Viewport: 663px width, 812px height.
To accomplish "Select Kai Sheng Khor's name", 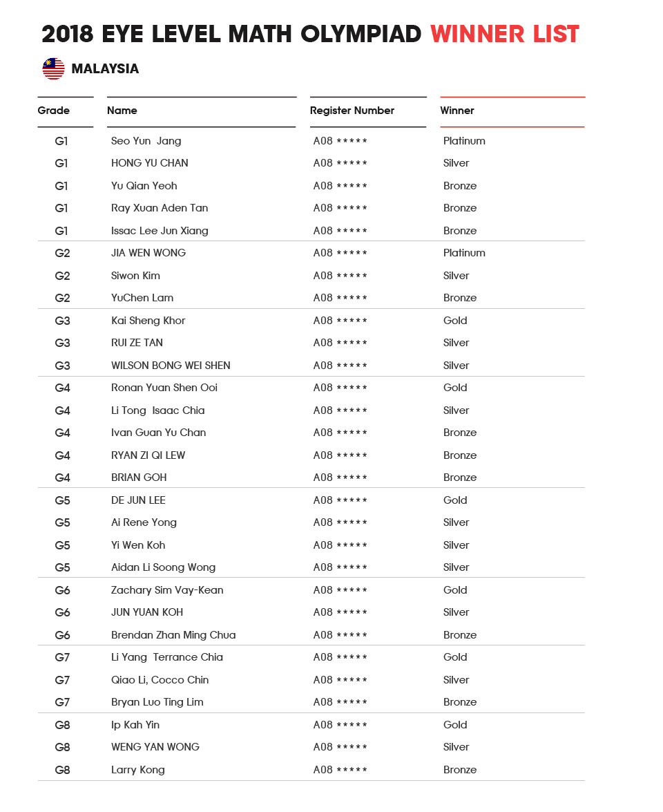I will (x=148, y=321).
